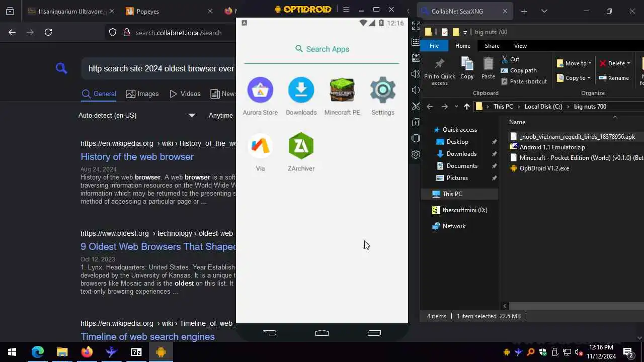Click the OptiDroid volume down sidebar icon
The height and width of the screenshot is (362, 644).
(416, 90)
